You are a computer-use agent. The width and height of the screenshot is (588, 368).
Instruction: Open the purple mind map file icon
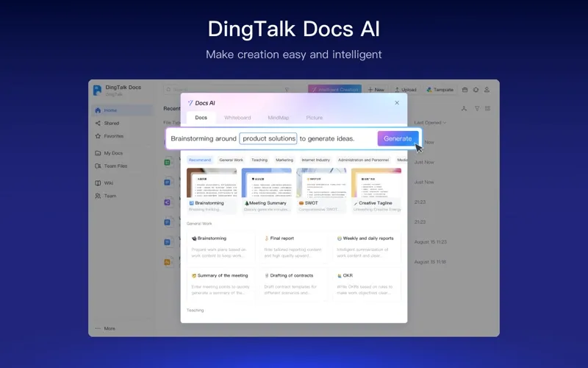[x=168, y=202]
